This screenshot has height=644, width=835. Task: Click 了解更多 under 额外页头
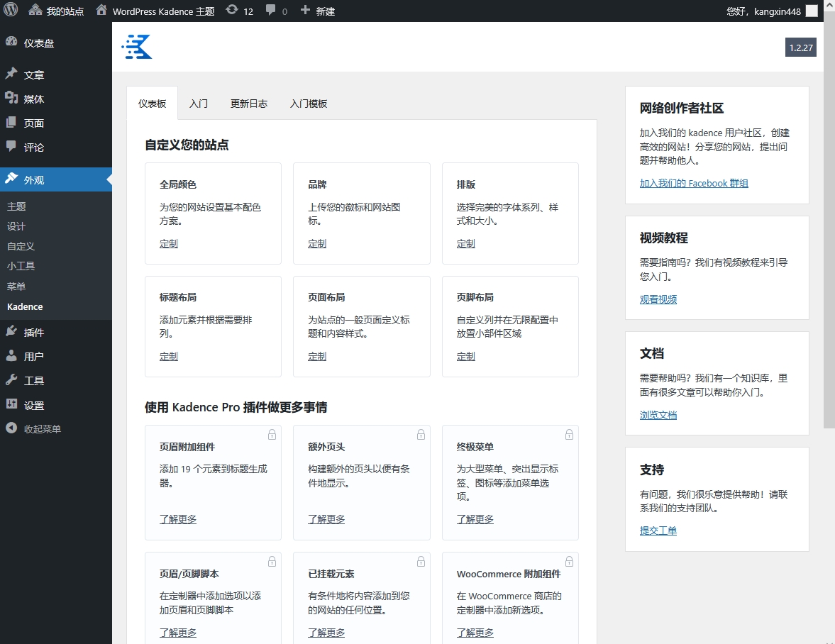click(326, 519)
